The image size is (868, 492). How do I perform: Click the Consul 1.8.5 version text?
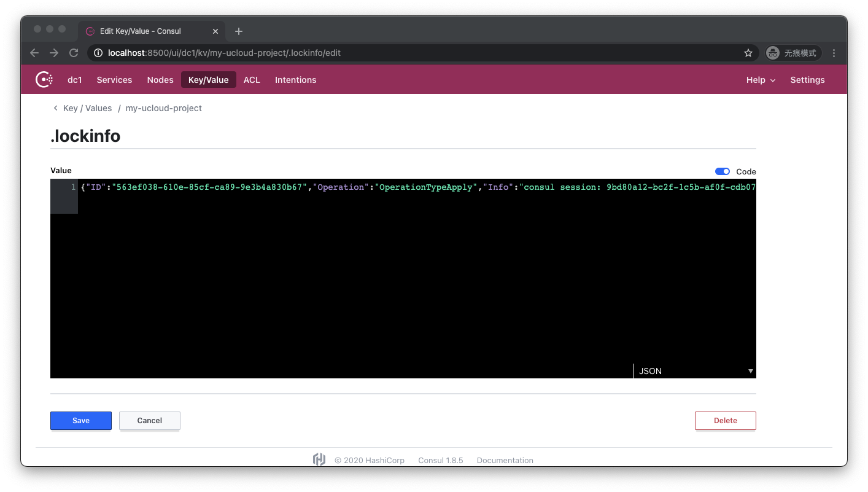[441, 460]
